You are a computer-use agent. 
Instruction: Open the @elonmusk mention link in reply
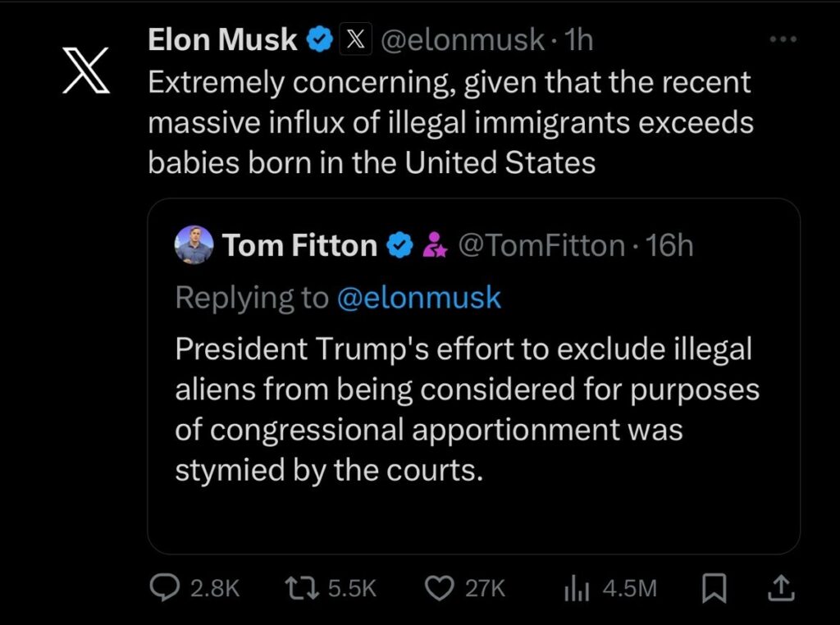pyautogui.click(x=418, y=298)
